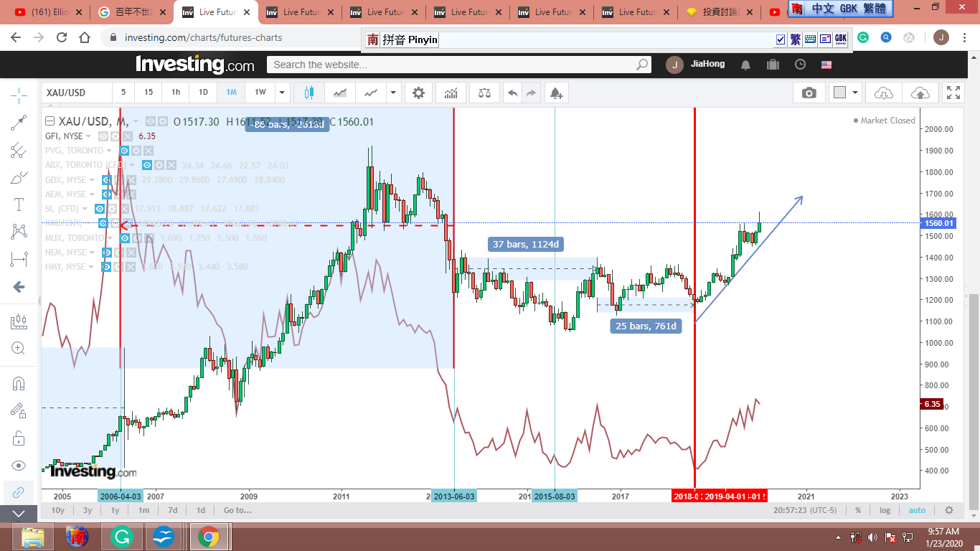Viewport: 980px width, 551px height.
Task: Enable magnet mode in left toolbar
Action: pos(19,384)
